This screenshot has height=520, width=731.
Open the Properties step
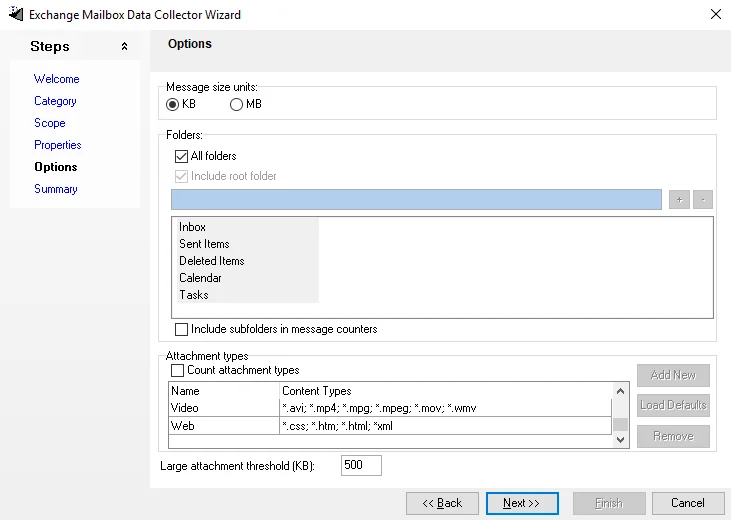pyautogui.click(x=57, y=145)
